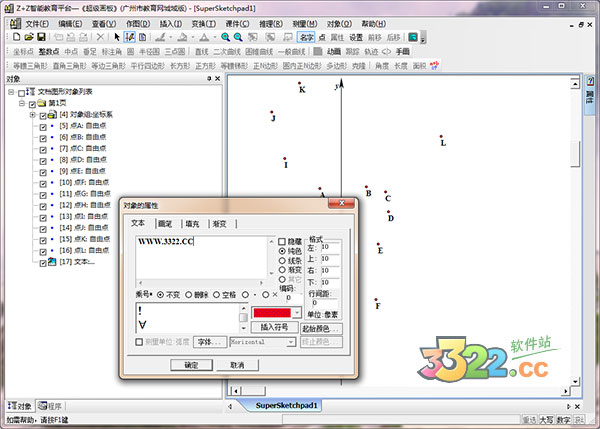The image size is (600, 429).
Task: Select the arrow pointer tool
Action: pyautogui.click(x=117, y=37)
